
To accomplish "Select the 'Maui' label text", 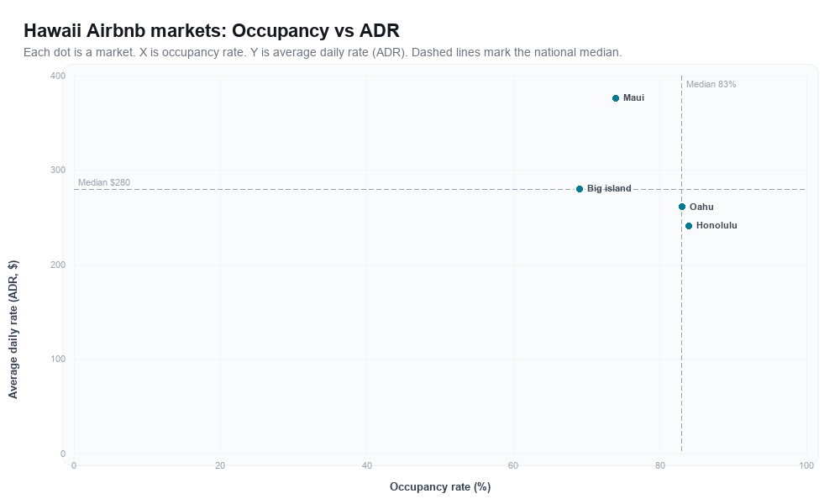I will click(633, 98).
